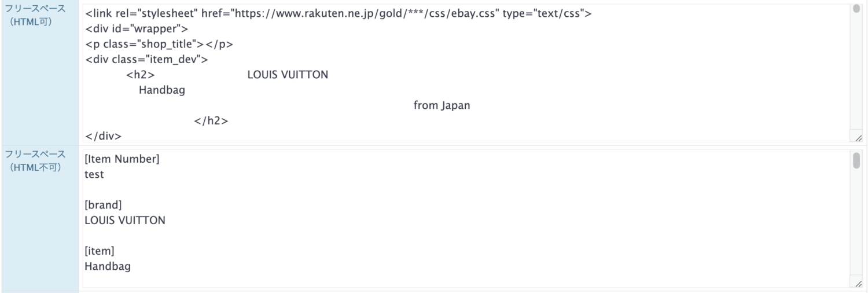Click LOUIS VUITTON in the HTML不可 field
Viewport: 868px width, 293px height.
pyautogui.click(x=126, y=221)
